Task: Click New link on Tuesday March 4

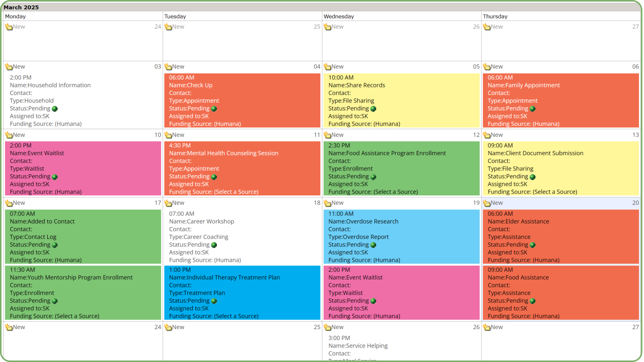Action: pyautogui.click(x=178, y=67)
